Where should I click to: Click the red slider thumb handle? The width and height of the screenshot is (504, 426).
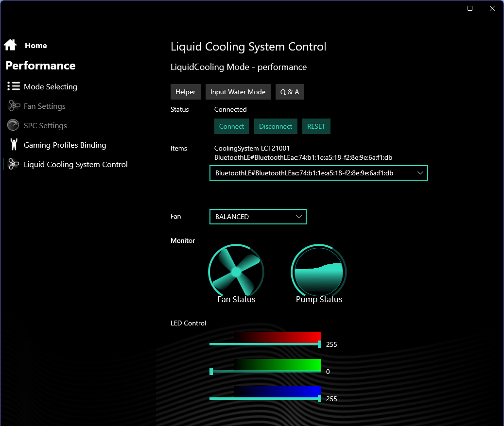click(319, 344)
